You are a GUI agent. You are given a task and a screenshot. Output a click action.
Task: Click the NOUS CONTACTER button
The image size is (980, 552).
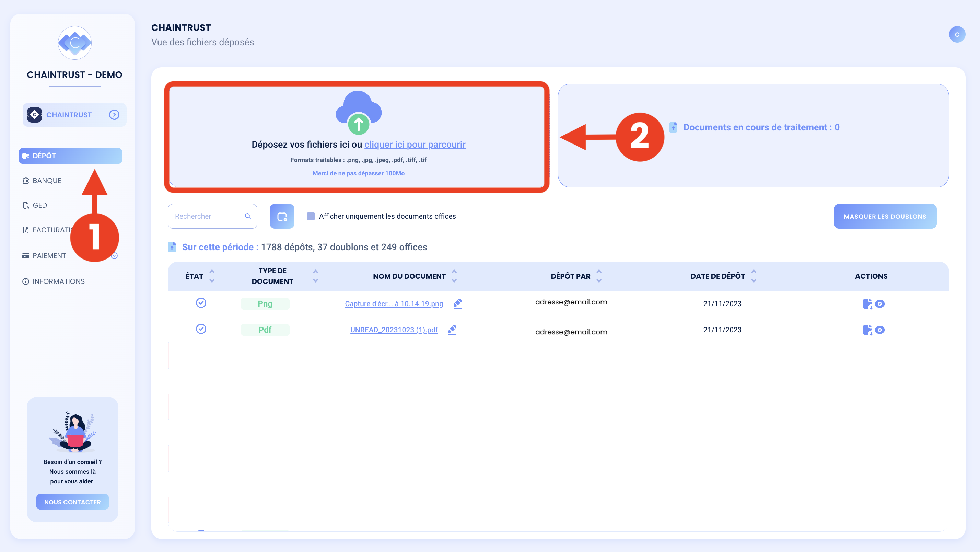[x=72, y=502]
